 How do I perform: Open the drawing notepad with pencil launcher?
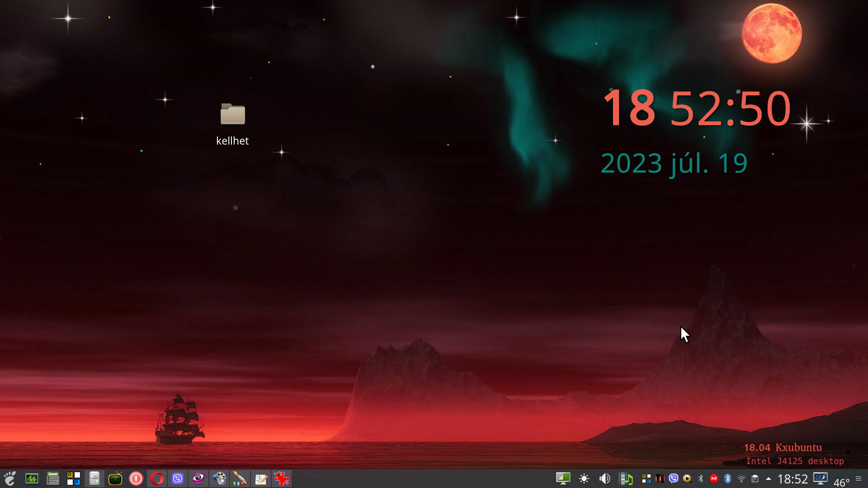pos(261,479)
